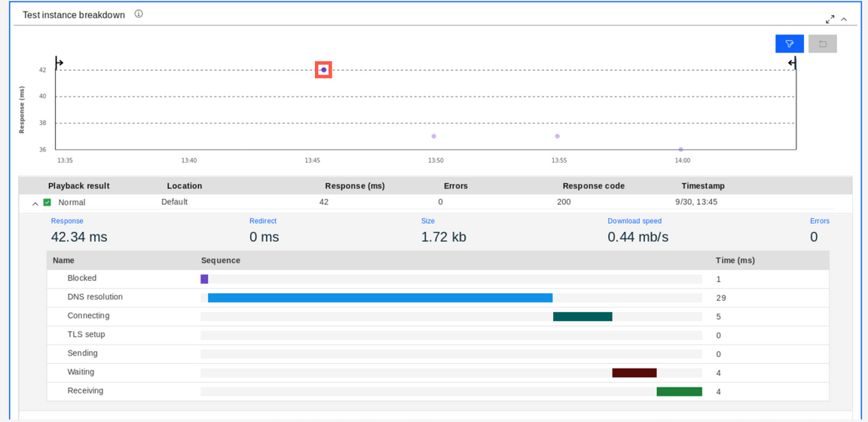Screen dimensions: 868x422
Task: Click the Response code column header
Action: coord(594,186)
